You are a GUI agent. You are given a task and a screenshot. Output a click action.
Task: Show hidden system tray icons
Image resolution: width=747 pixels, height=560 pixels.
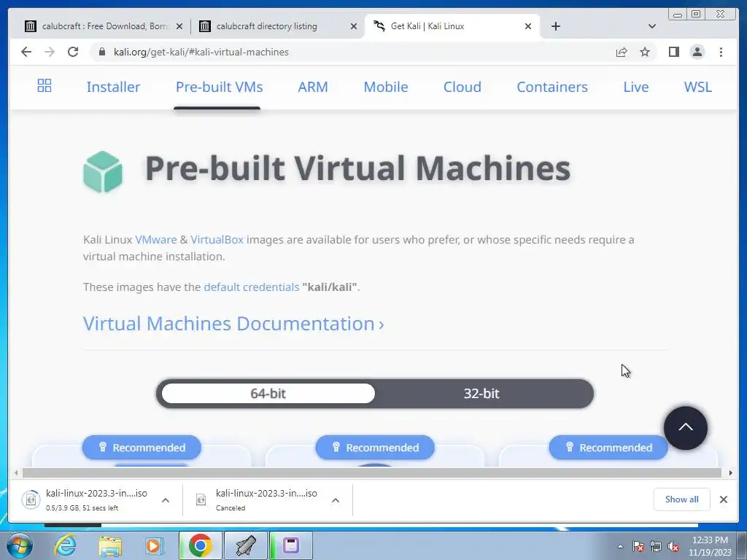(x=620, y=546)
